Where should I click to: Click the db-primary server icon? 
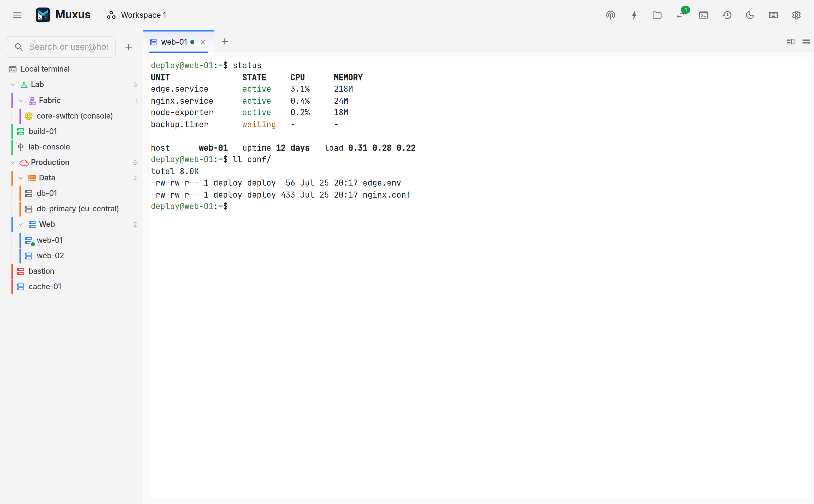pos(29,209)
